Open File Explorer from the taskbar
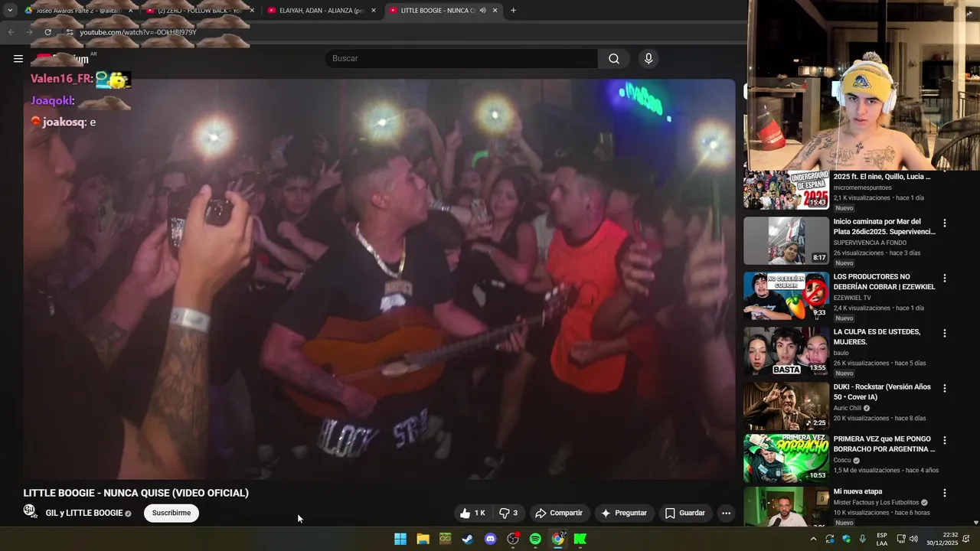Viewport: 980px width, 551px height. click(x=423, y=539)
